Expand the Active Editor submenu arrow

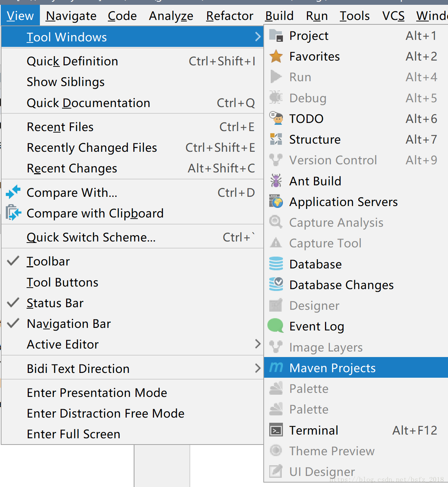point(258,344)
